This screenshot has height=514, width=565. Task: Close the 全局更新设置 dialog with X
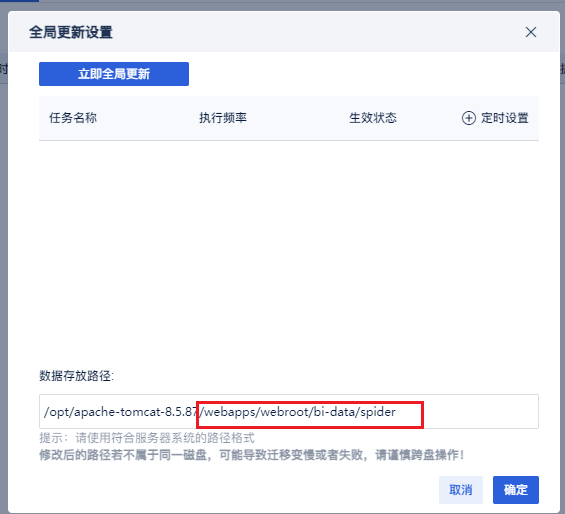tap(531, 32)
